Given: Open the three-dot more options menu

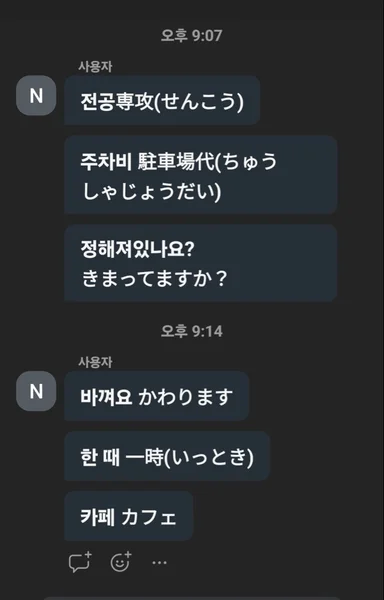Looking at the screenshot, I should (x=159, y=562).
